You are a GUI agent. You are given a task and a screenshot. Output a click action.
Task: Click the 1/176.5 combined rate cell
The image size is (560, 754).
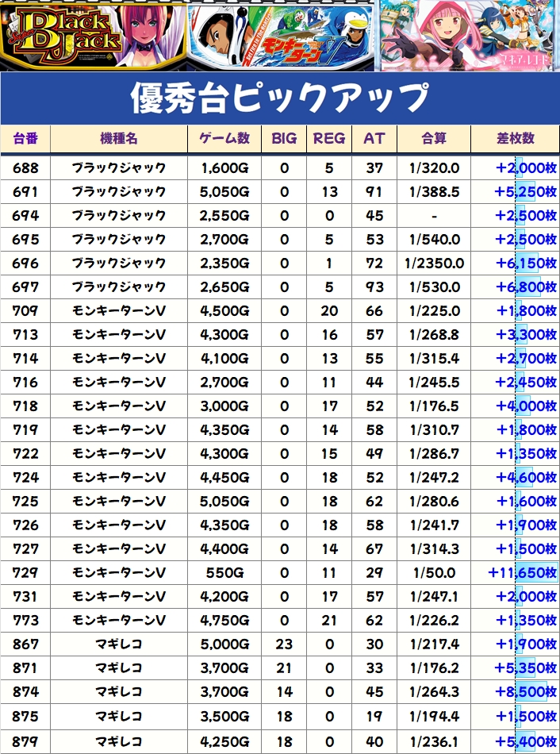(x=434, y=406)
